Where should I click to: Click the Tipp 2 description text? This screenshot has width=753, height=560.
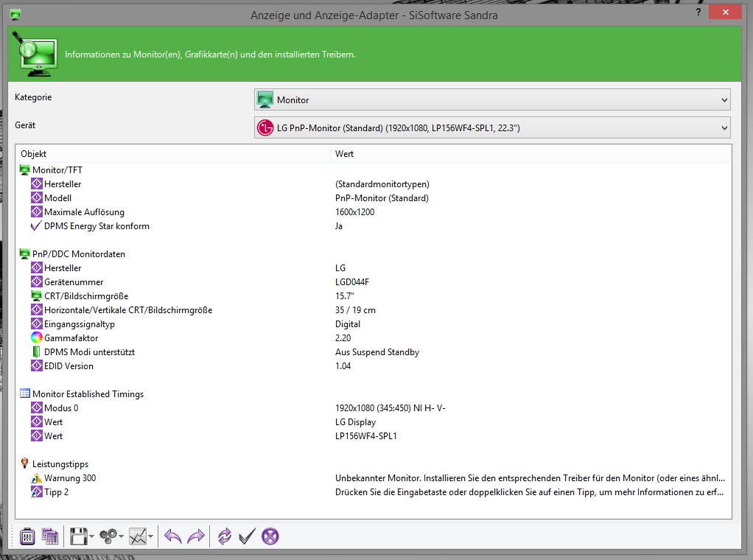click(529, 491)
